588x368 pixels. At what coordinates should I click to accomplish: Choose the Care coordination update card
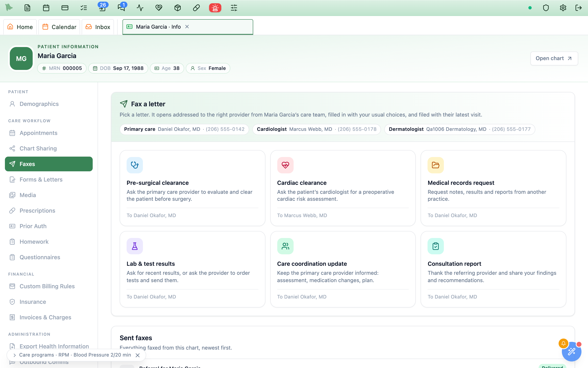tap(343, 269)
